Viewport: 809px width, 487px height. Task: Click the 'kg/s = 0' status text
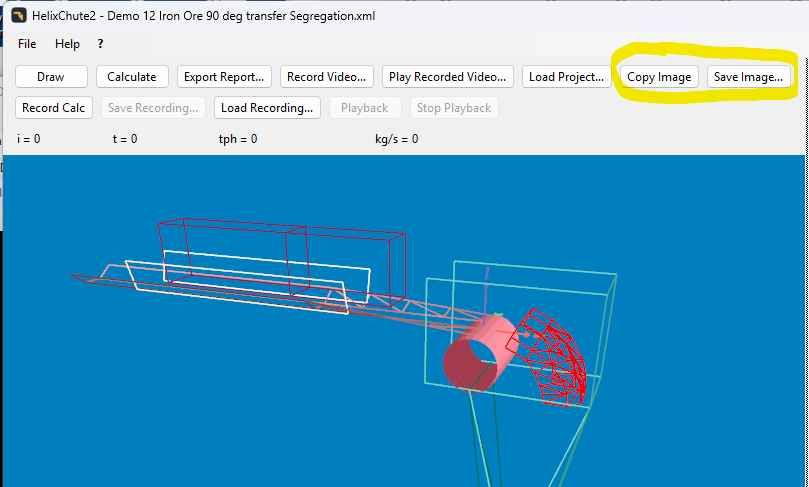(397, 139)
